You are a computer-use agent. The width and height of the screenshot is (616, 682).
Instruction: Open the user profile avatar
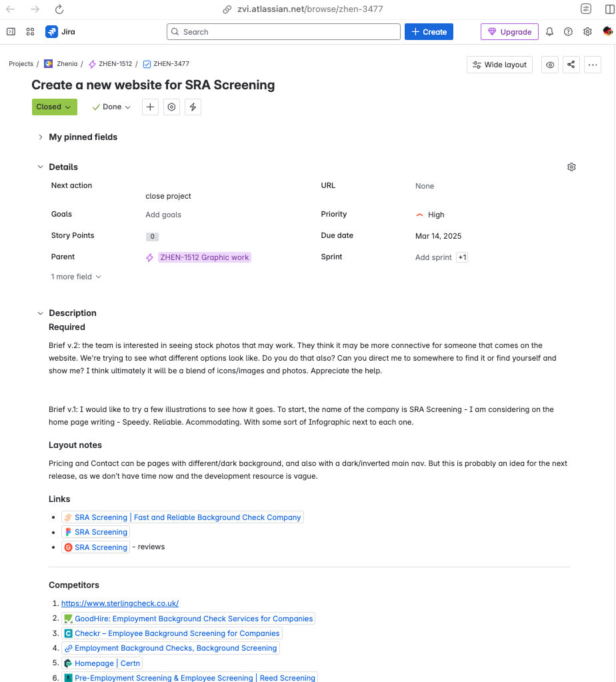[608, 31]
